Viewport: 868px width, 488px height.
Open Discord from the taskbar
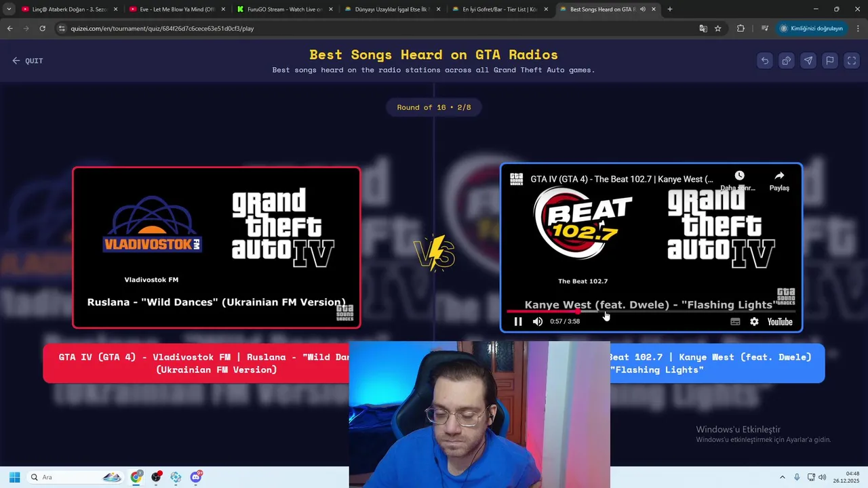coord(197,477)
